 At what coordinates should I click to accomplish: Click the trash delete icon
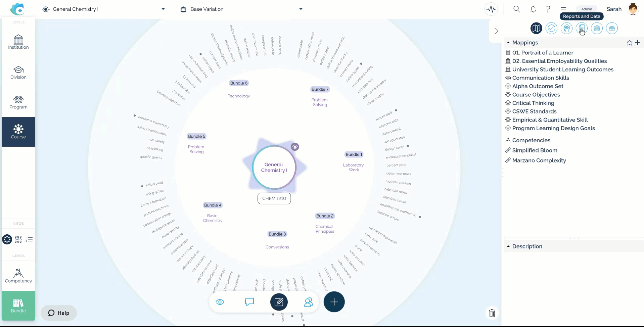(492, 313)
